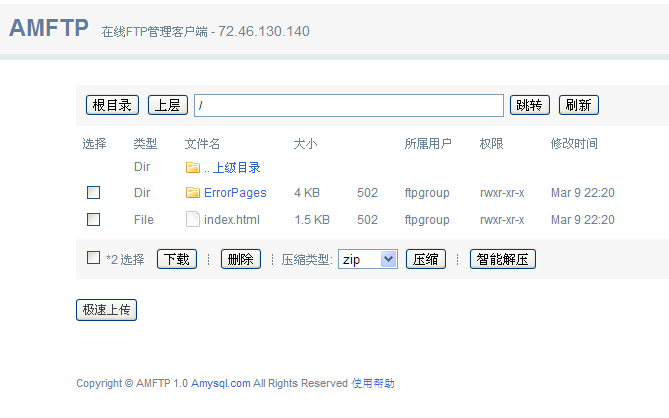This screenshot has width=669, height=418.
Task: Click the ErrorPages folder icon
Action: (x=193, y=193)
